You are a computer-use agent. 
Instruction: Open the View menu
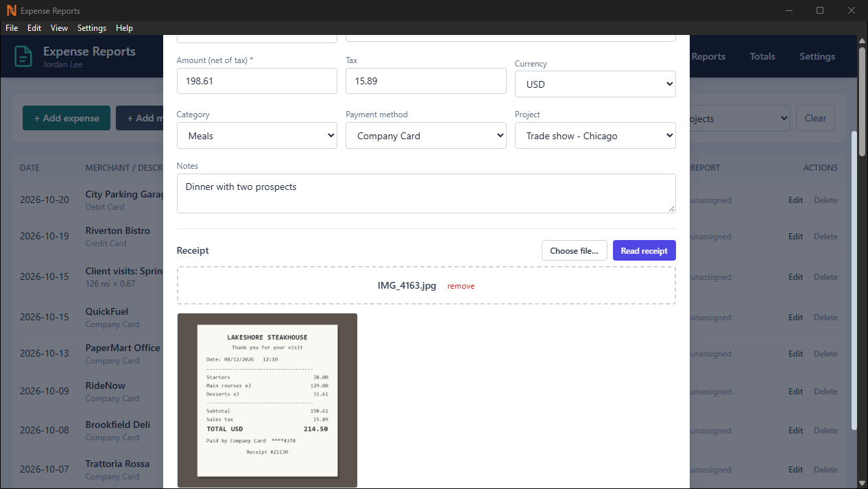(x=60, y=28)
